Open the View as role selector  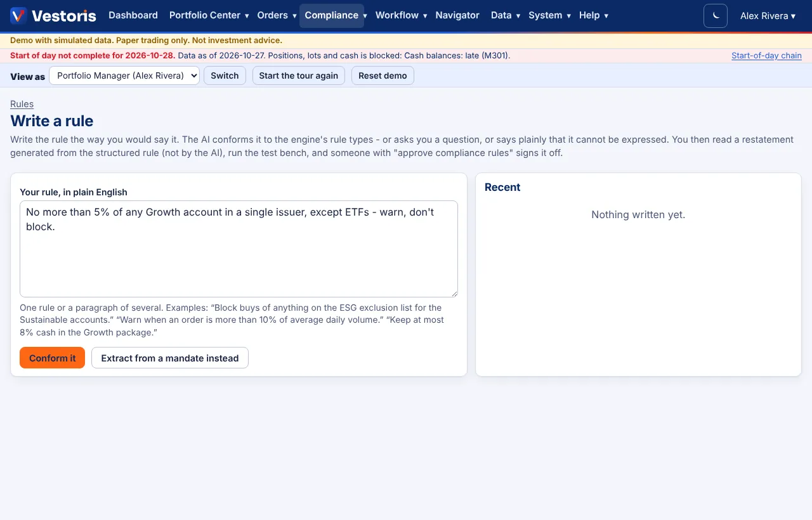click(124, 75)
